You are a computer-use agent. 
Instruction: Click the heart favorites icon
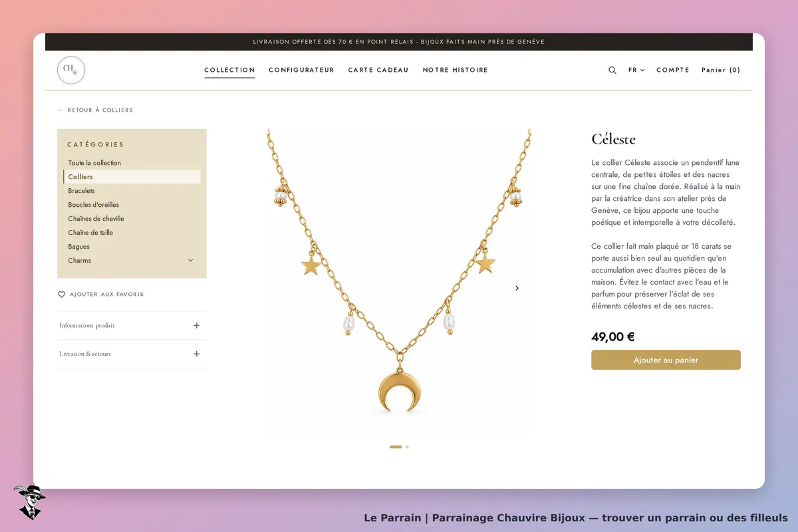click(62, 295)
